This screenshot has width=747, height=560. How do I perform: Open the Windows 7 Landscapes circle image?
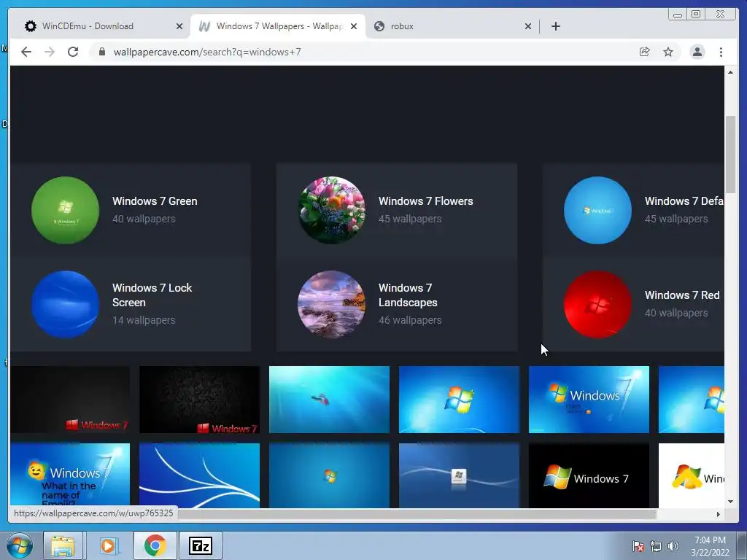[x=332, y=304]
